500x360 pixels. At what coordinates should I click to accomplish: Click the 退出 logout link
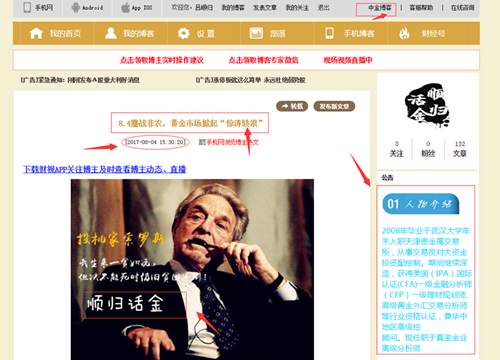click(x=324, y=7)
